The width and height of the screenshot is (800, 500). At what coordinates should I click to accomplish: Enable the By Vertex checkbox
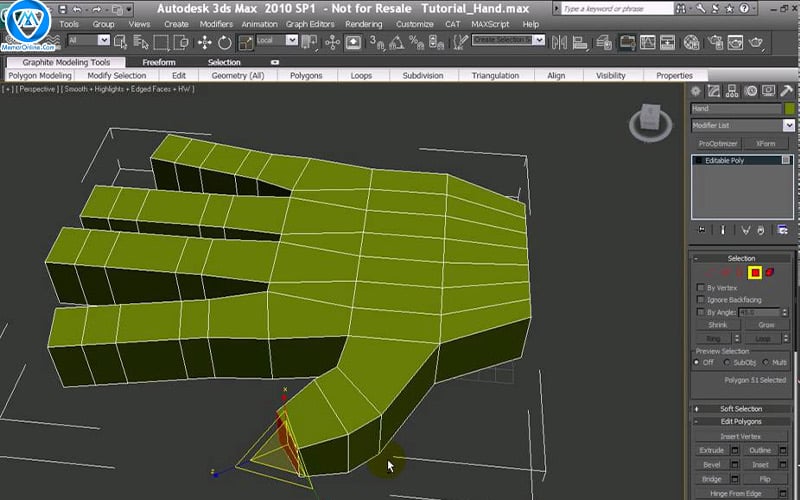tap(700, 287)
